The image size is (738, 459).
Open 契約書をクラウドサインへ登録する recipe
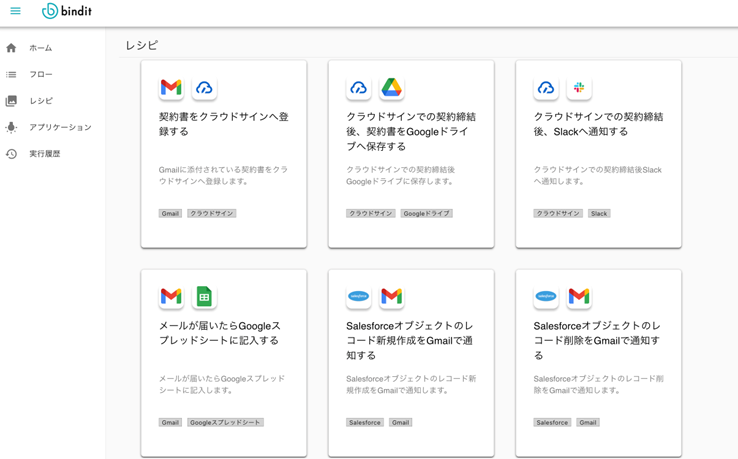(x=224, y=124)
